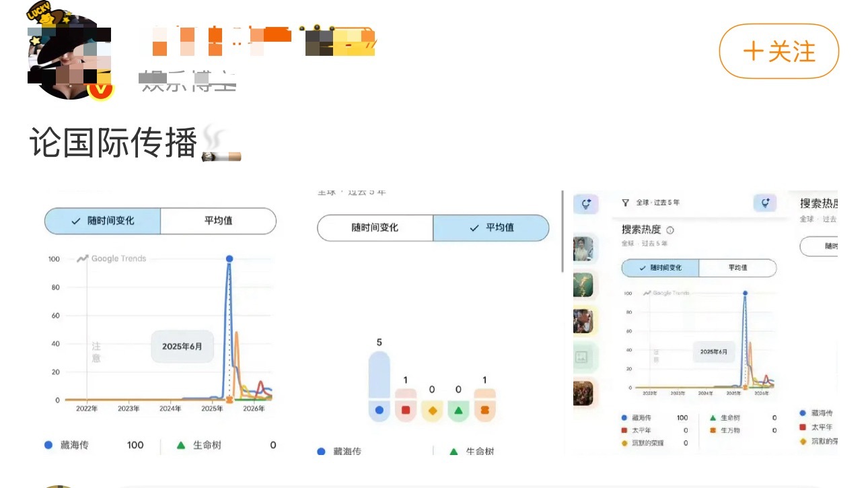The width and height of the screenshot is (868, 488).
Task: Tap the 2022年 axis label in the large chart
Action: [87, 408]
